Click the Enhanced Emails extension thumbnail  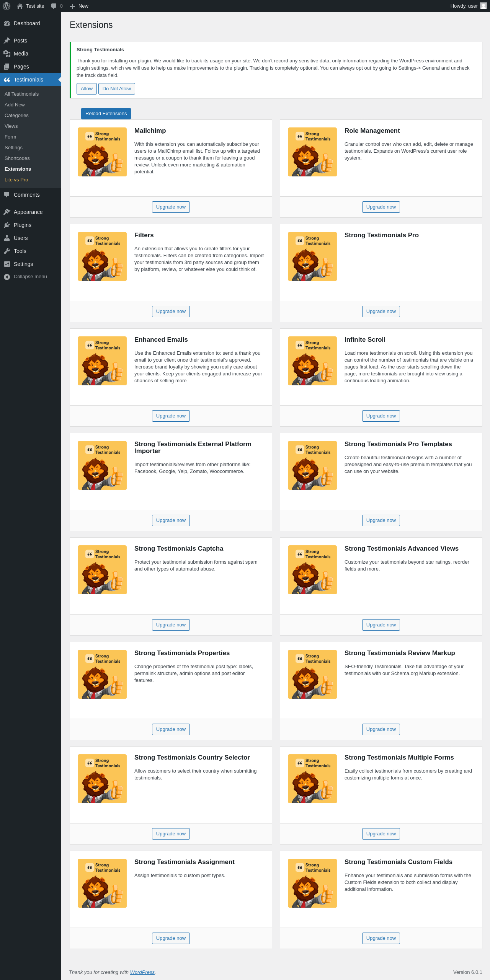102,361
